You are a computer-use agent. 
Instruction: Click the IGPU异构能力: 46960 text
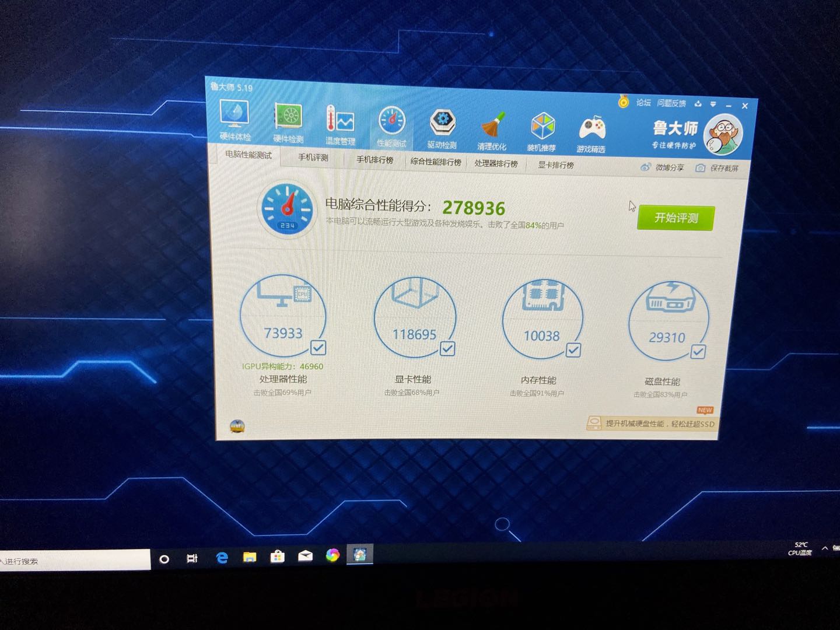tap(282, 366)
